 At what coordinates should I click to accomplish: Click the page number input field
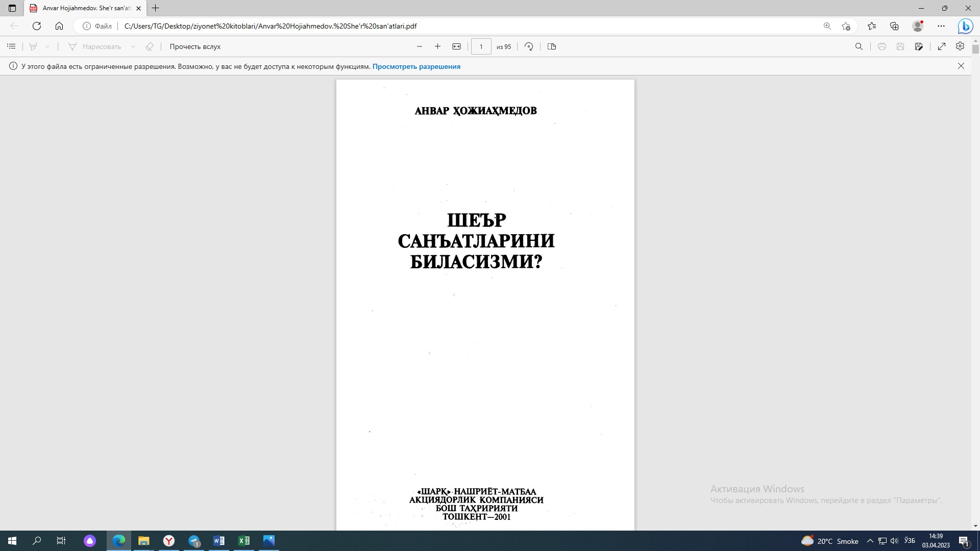click(481, 46)
